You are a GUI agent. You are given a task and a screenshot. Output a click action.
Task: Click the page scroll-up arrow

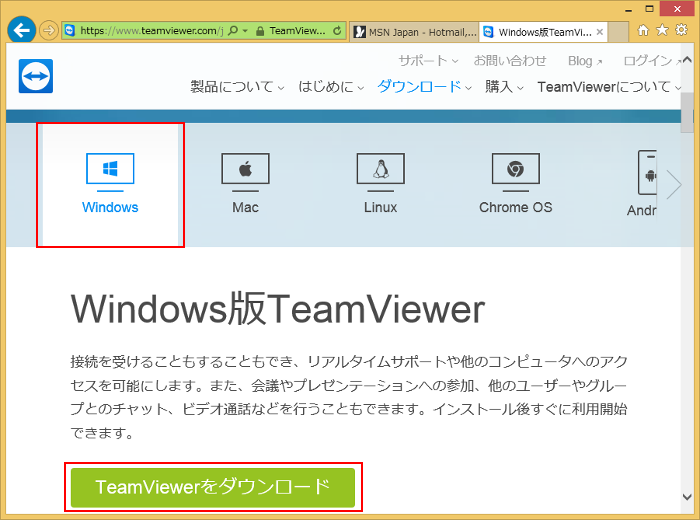coord(687,60)
